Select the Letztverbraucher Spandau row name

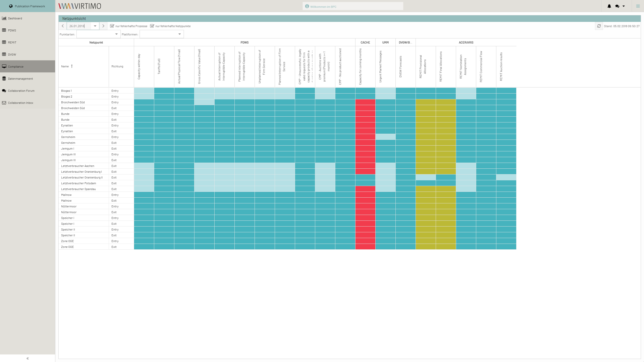[78, 189]
